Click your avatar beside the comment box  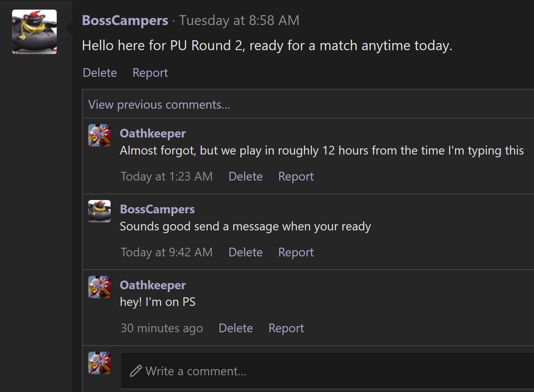[99, 363]
